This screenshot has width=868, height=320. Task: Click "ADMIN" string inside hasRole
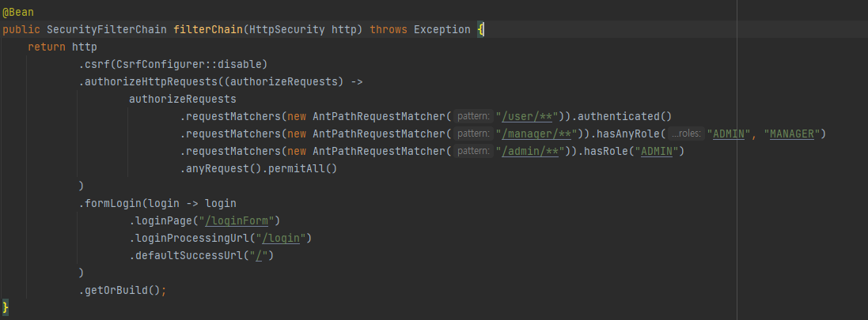[x=657, y=151]
